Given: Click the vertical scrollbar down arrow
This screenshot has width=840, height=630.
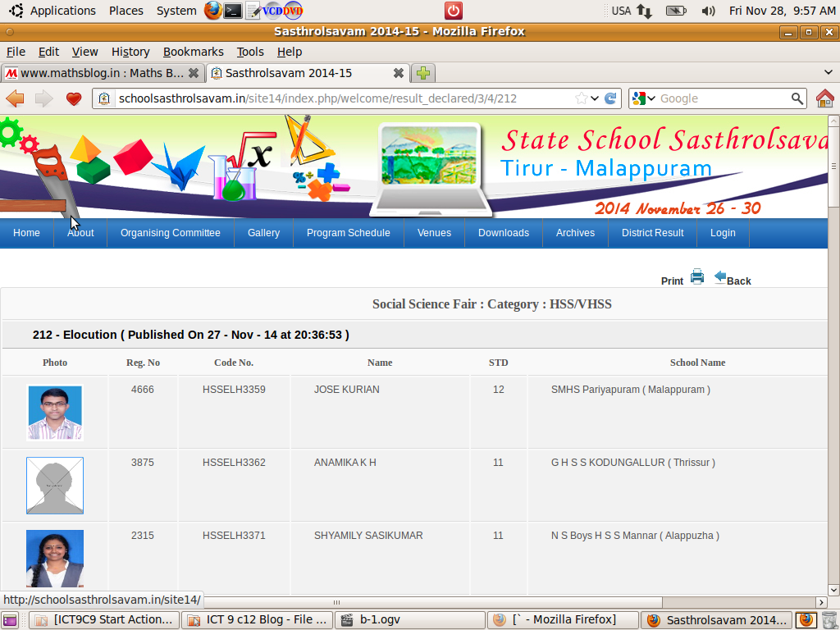Looking at the screenshot, I should point(833,591).
